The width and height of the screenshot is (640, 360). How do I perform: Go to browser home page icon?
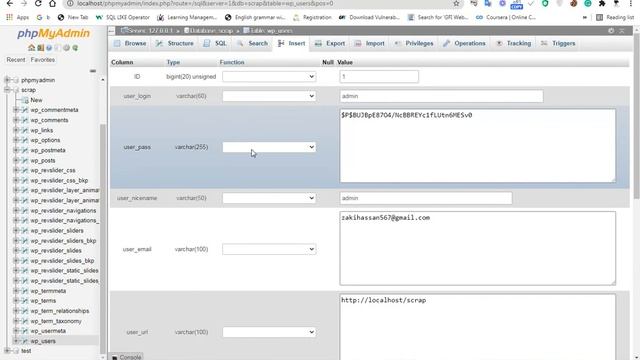[x=52, y=4]
